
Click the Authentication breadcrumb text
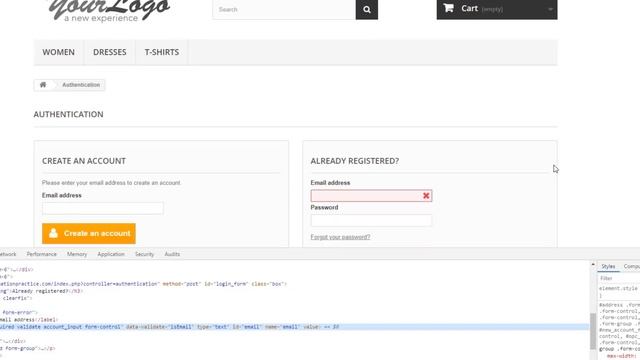coord(81,85)
